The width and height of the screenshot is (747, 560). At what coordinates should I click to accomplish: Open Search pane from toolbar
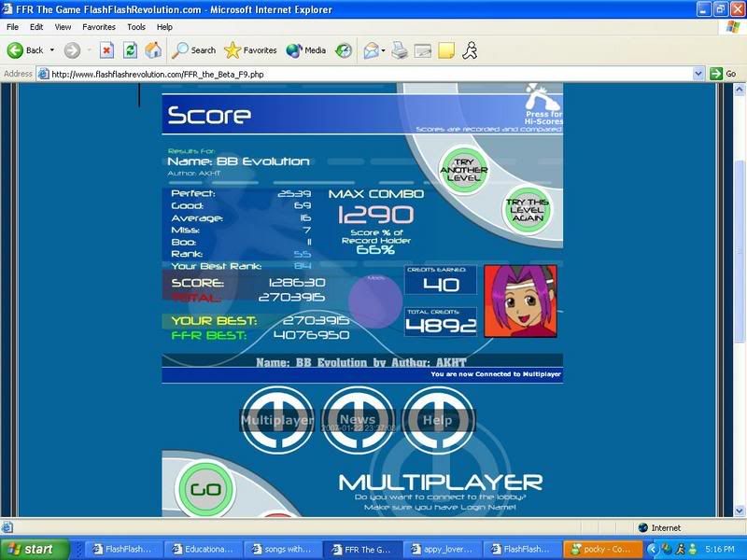click(194, 50)
